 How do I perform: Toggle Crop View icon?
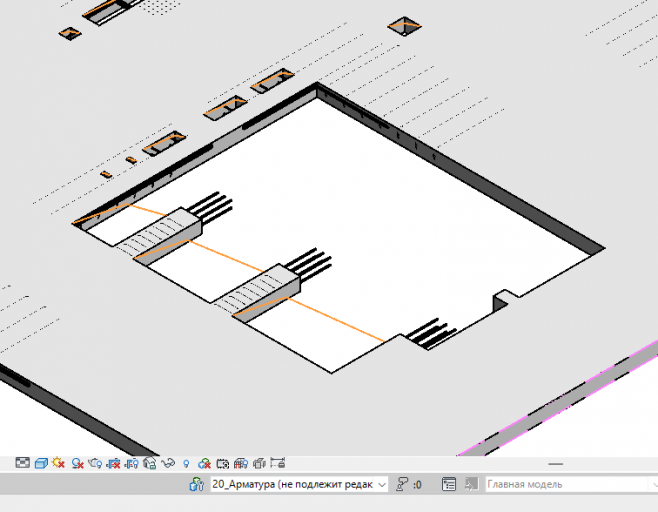point(113,463)
